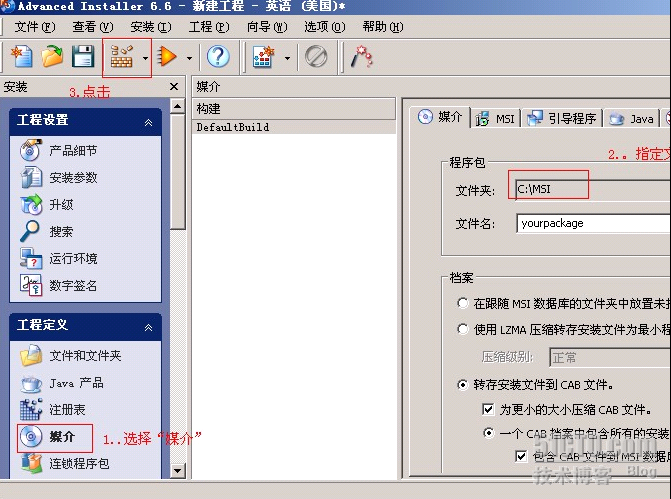Viewport: 671px width, 499px height.
Task: Switch to the 媒介 tab
Action: (x=440, y=116)
